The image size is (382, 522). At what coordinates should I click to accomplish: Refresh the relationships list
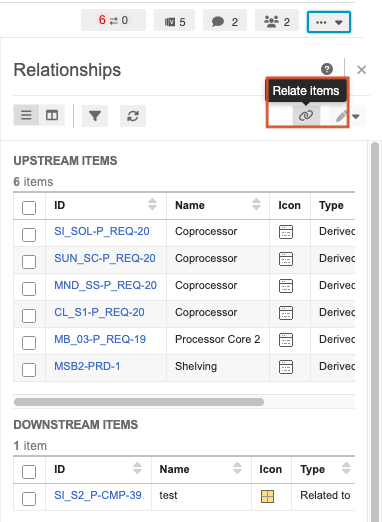133,116
